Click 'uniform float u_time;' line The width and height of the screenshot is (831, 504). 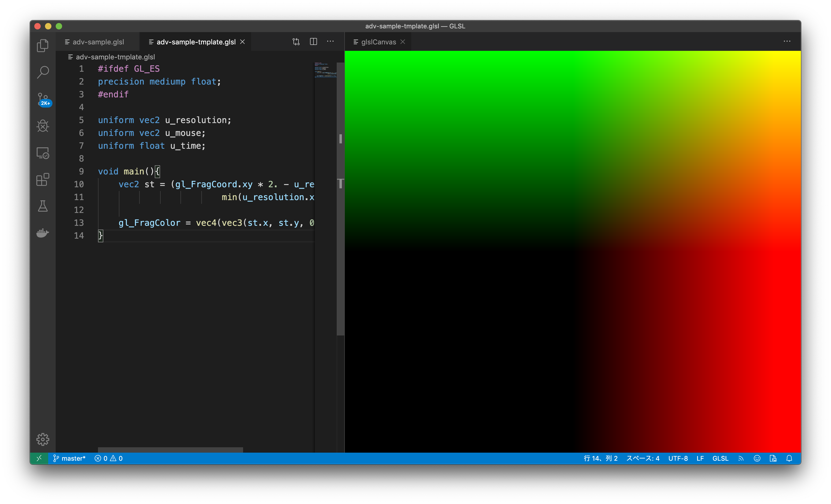click(x=152, y=146)
